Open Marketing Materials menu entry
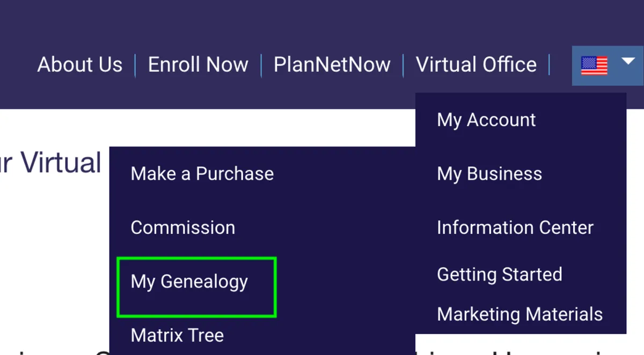 [x=520, y=314]
